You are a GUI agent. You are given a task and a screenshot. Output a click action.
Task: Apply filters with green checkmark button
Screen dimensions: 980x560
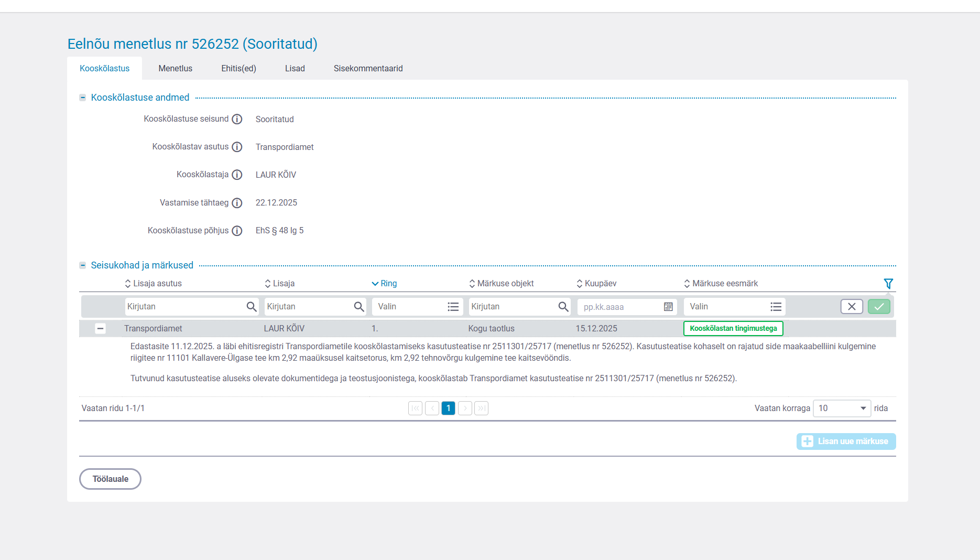point(879,307)
